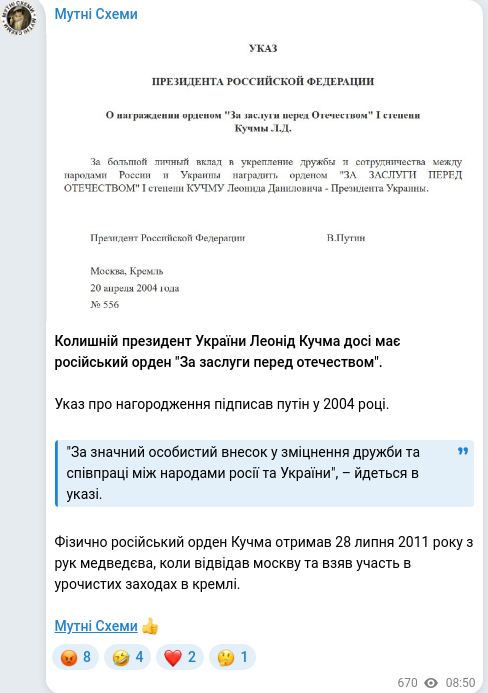The image size is (488, 693).
Task: Open the Мутні Схеми channel avatar
Action: coord(19,18)
